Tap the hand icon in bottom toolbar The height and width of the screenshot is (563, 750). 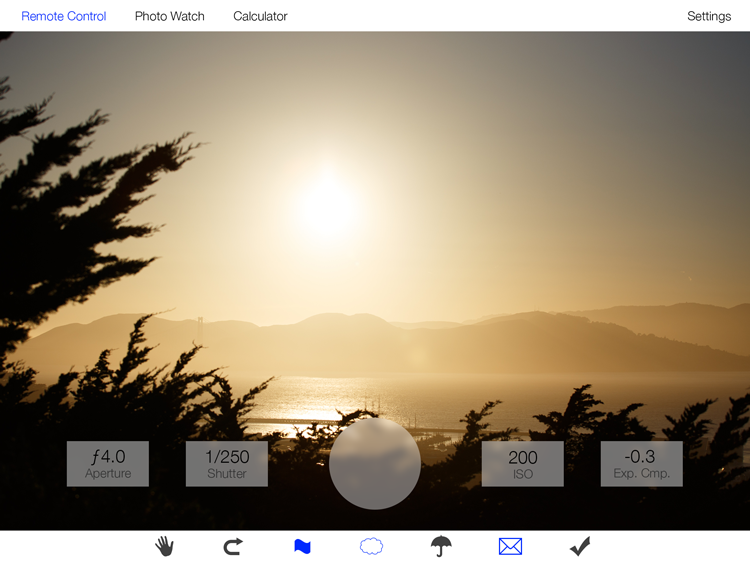[165, 546]
